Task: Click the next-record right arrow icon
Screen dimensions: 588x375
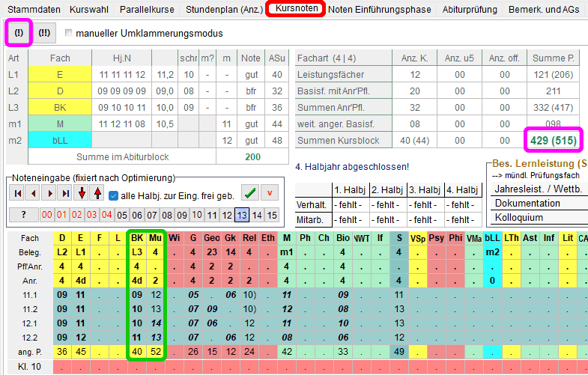Action: click(x=49, y=195)
